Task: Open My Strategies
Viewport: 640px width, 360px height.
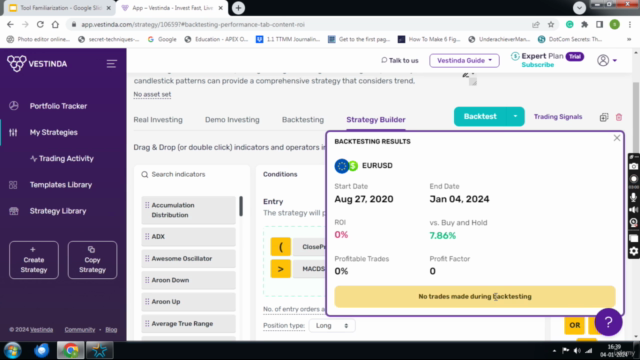Action: point(53,132)
